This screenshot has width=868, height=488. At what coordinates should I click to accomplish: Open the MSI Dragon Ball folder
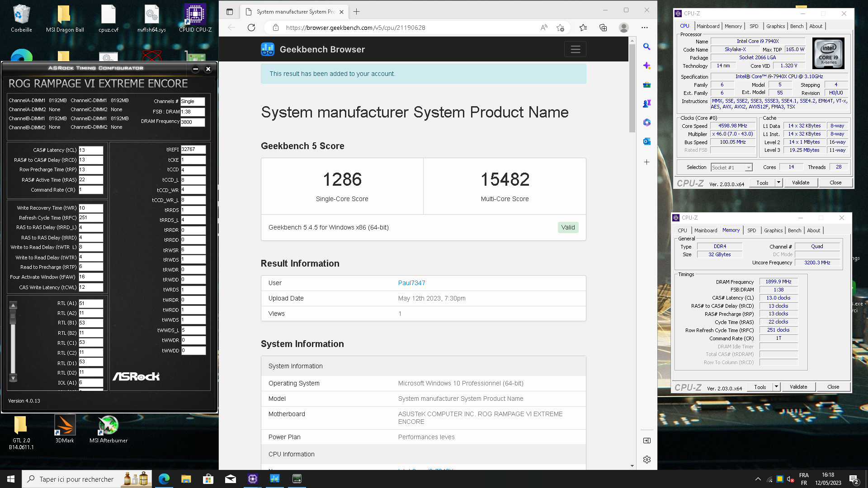65,19
